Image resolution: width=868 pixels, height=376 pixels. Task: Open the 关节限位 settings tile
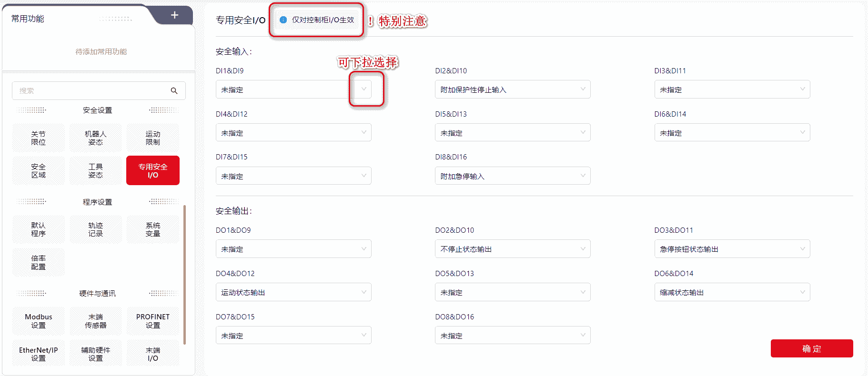38,138
